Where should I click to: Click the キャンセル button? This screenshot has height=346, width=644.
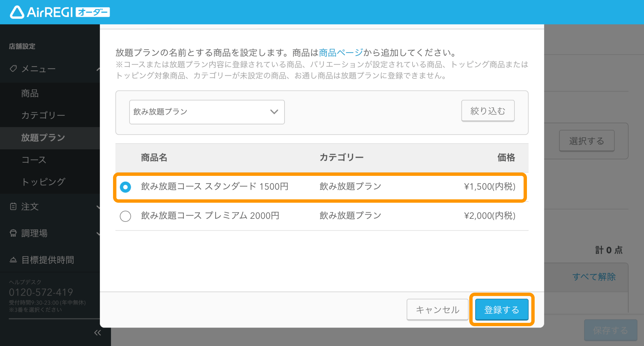[437, 309]
